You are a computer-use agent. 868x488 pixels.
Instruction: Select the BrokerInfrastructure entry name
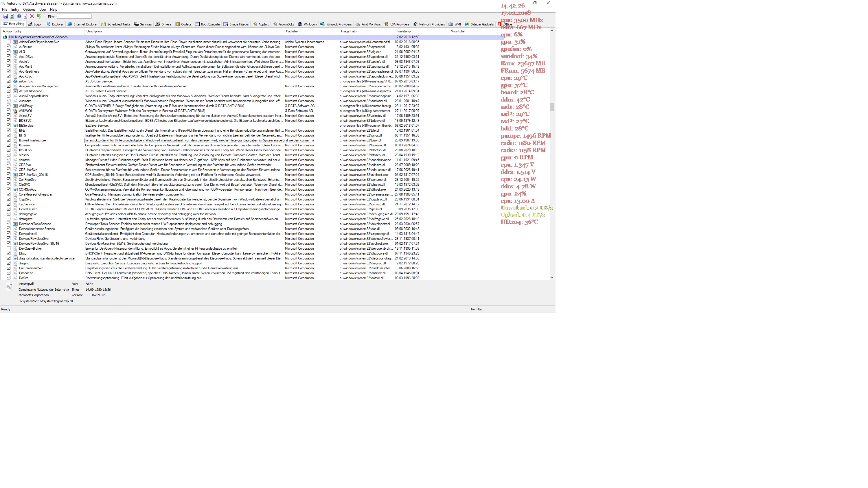tap(32, 140)
